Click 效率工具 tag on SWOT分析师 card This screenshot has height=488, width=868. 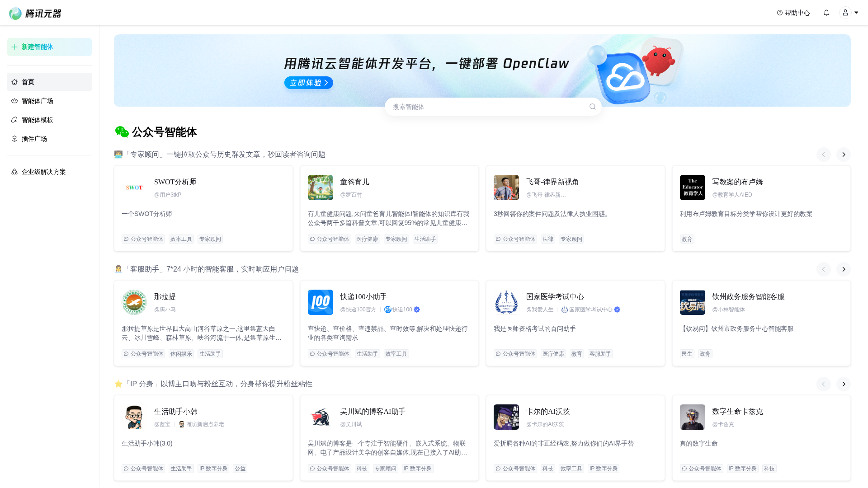pos(181,239)
